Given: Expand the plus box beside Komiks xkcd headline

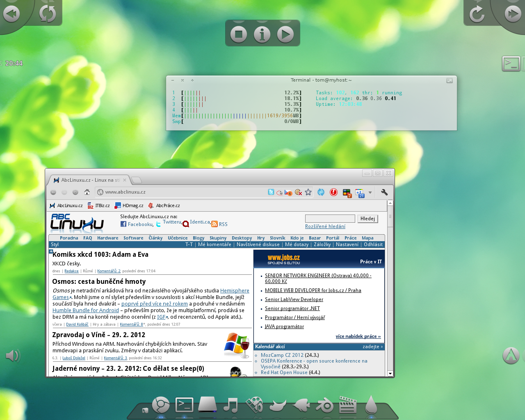Looking at the screenshot, I should tap(51, 251).
